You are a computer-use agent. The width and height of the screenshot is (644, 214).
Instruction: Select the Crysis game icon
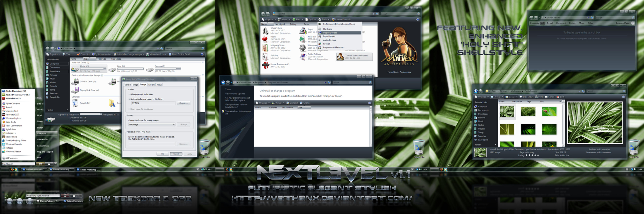[303, 31]
